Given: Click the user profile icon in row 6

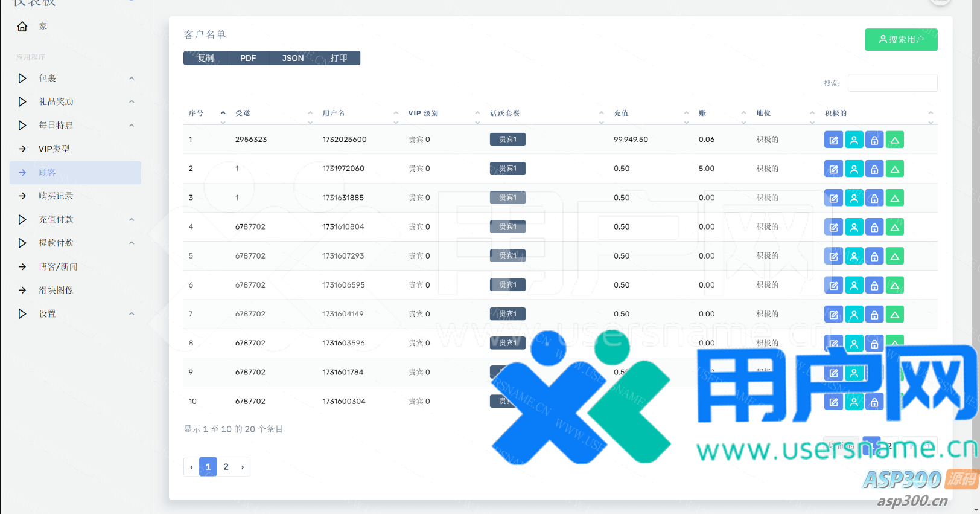Looking at the screenshot, I should point(854,286).
